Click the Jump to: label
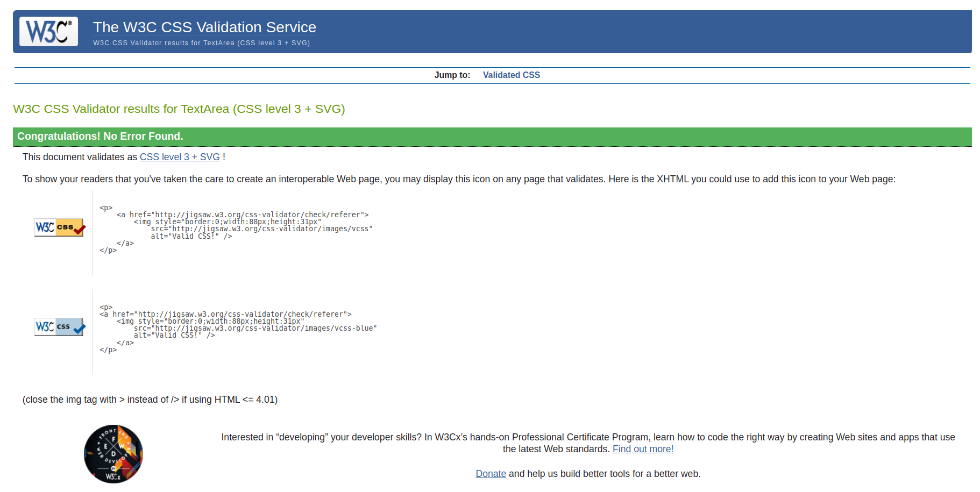The height and width of the screenshot is (492, 980). (452, 75)
